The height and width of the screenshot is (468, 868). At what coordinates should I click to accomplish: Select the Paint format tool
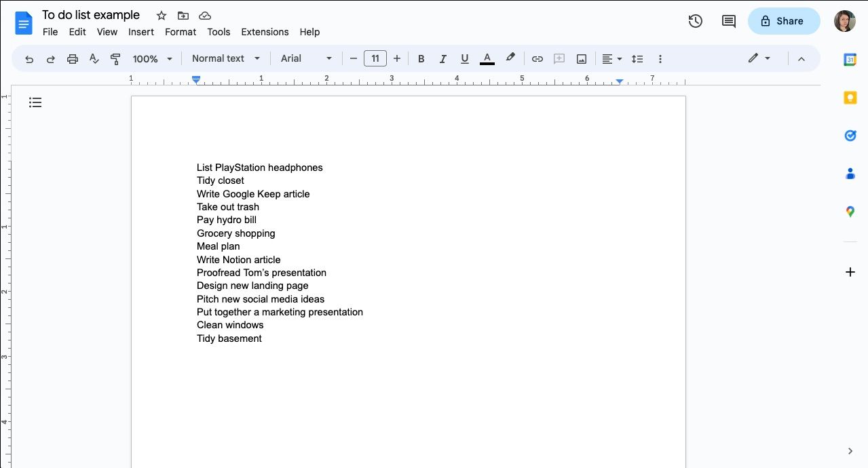coord(115,59)
